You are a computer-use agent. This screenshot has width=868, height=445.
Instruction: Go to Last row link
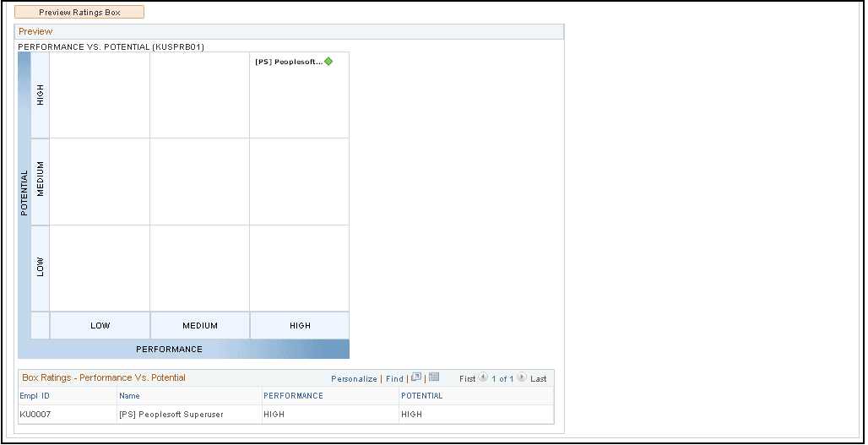point(538,379)
